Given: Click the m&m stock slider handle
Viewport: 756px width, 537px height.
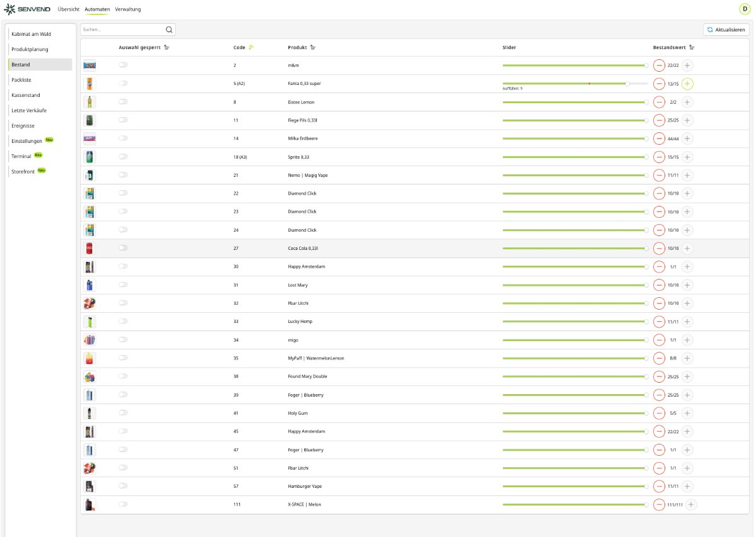Looking at the screenshot, I should (x=646, y=65).
